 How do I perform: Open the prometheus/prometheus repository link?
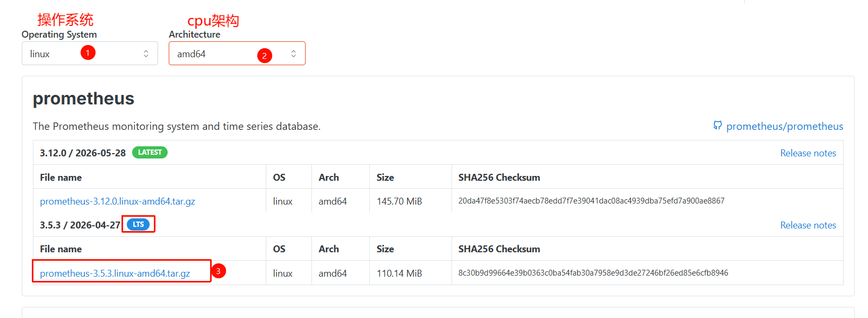[785, 126]
